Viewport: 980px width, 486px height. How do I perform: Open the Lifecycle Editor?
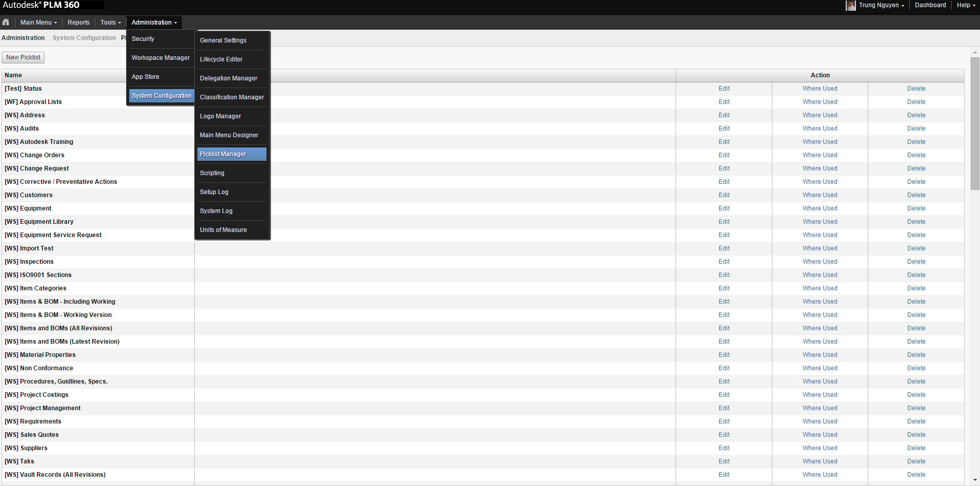click(221, 59)
